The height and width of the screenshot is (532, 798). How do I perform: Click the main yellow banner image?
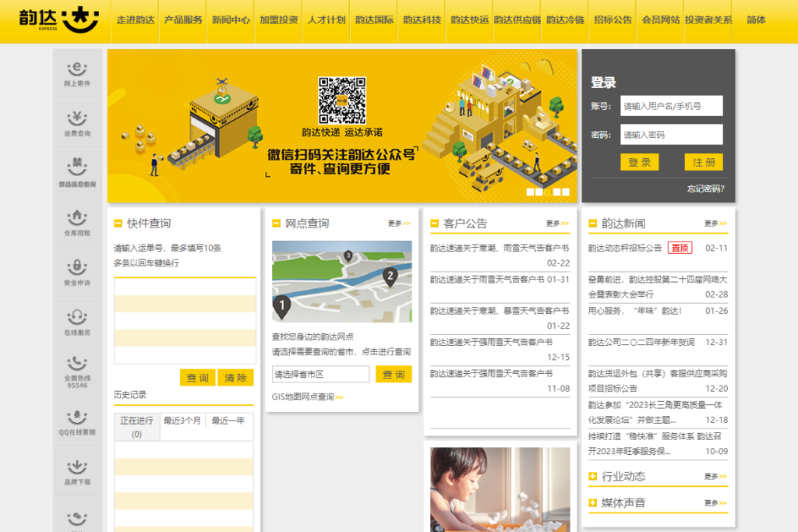(342, 125)
